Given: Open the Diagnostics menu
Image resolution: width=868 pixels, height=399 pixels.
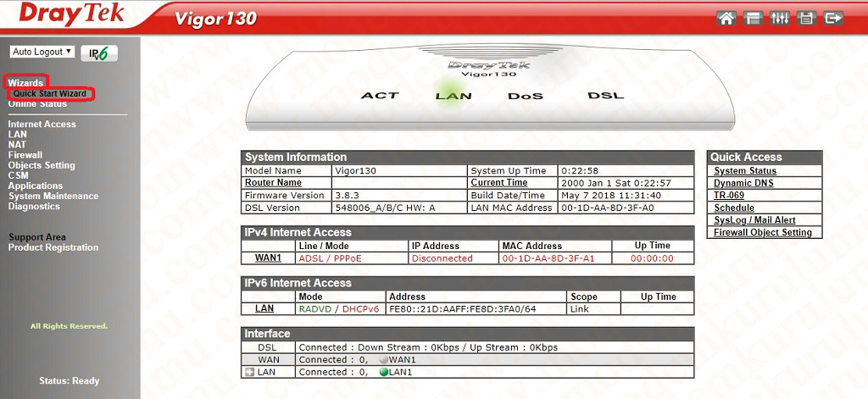Looking at the screenshot, I should pos(34,206).
